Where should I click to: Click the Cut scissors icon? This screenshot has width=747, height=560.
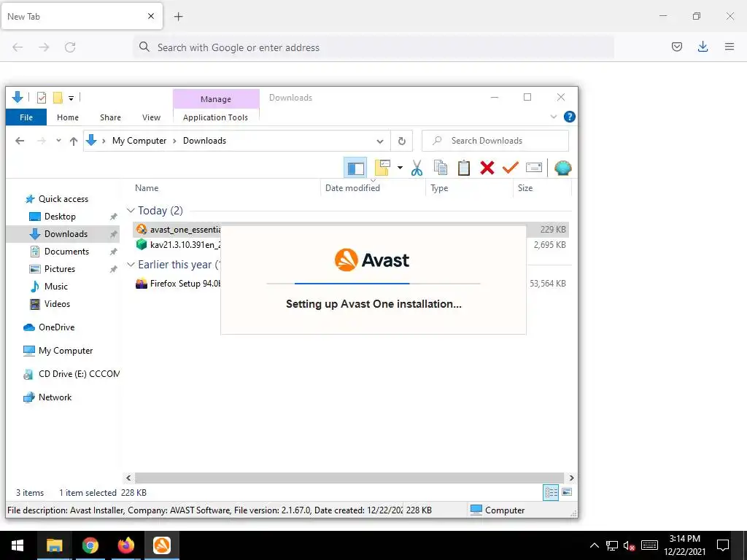(x=417, y=168)
